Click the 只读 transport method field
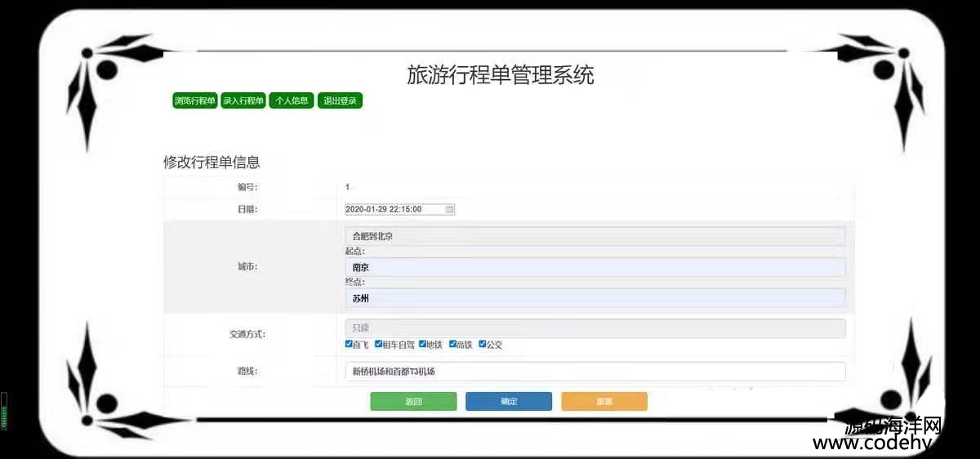The height and width of the screenshot is (459, 980). tap(595, 328)
